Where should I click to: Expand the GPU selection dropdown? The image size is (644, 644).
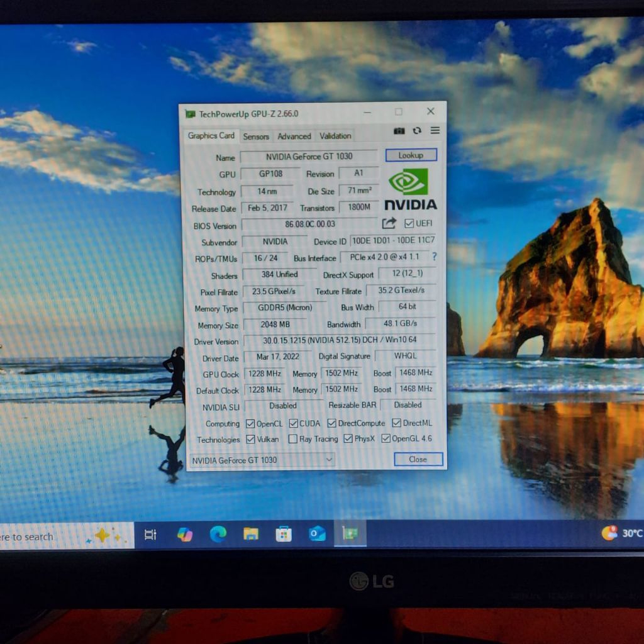[262, 460]
